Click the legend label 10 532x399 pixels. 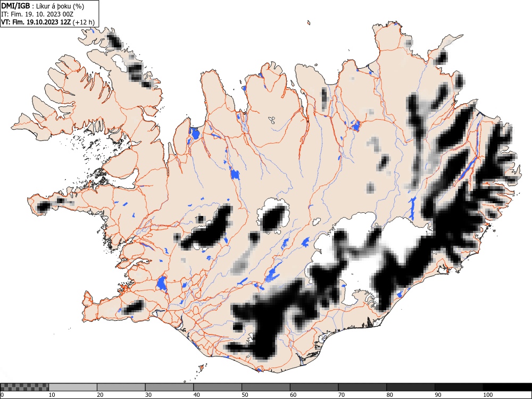pyautogui.click(x=52, y=395)
